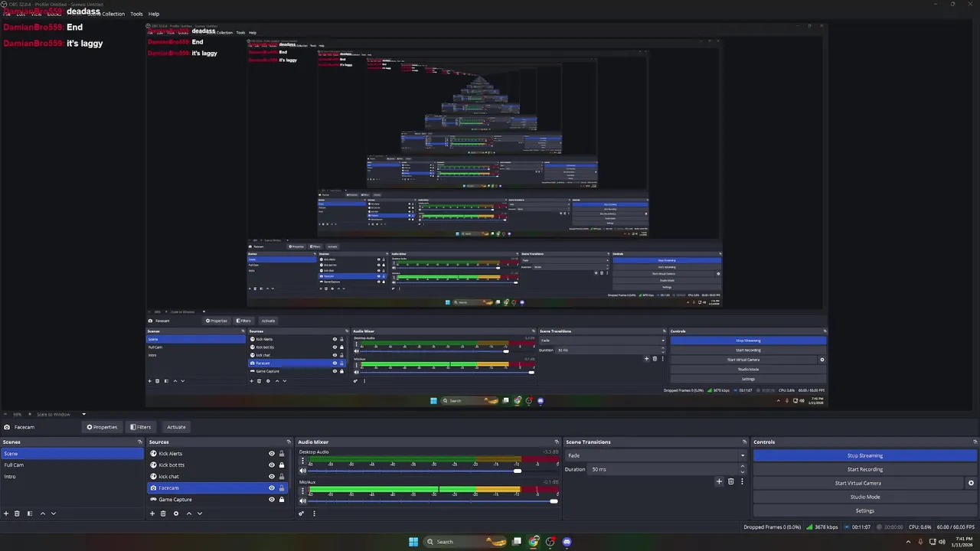The image size is (980, 551).
Task: Configure virtual camera gear icon
Action: 971,483
